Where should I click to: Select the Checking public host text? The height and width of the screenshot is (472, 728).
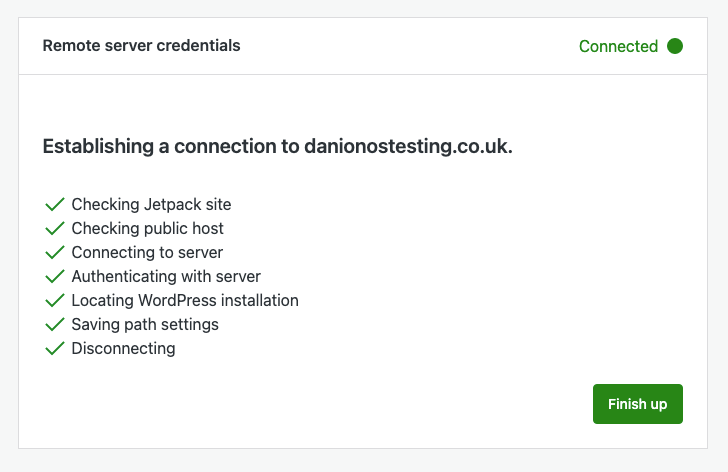click(x=148, y=228)
